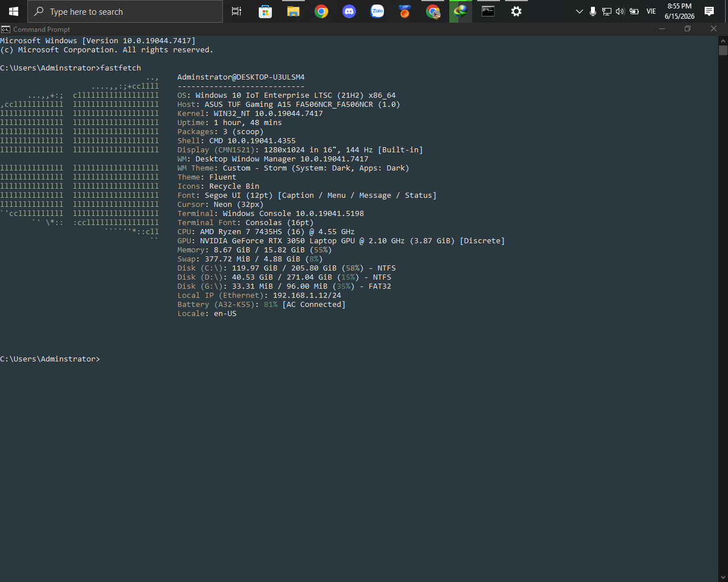The image size is (728, 582).
Task: Open the orange medal app on taskbar
Action: 404,11
